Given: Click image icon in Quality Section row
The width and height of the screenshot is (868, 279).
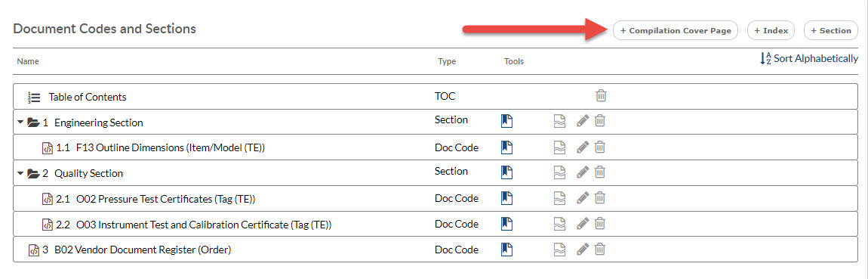Looking at the screenshot, I should (560, 172).
